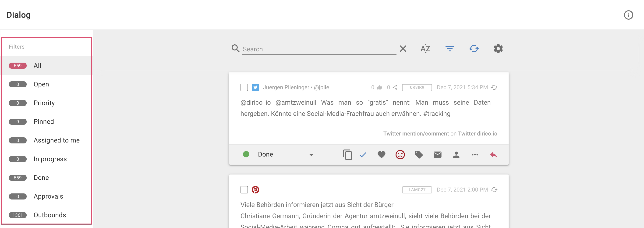Open ticket ID 0R8IR9 label

pyautogui.click(x=417, y=88)
